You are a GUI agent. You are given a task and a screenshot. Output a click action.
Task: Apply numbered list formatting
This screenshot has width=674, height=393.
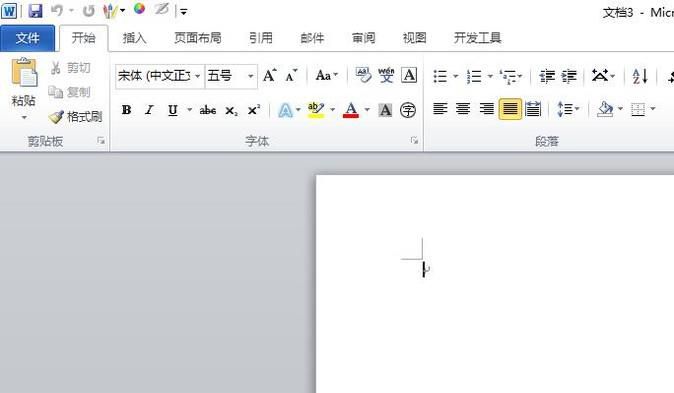(475, 76)
